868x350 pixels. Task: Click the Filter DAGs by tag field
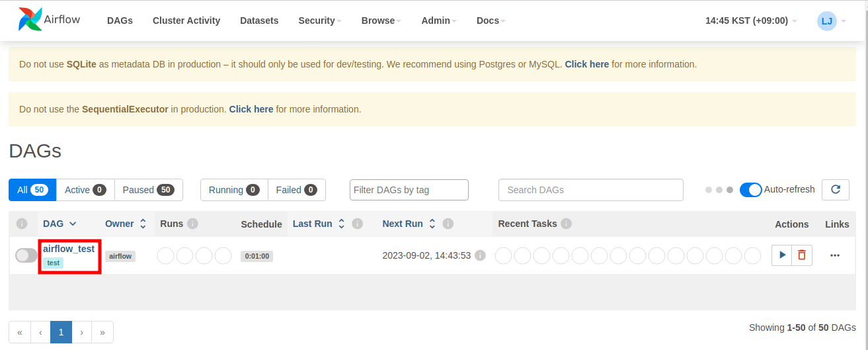coord(409,190)
